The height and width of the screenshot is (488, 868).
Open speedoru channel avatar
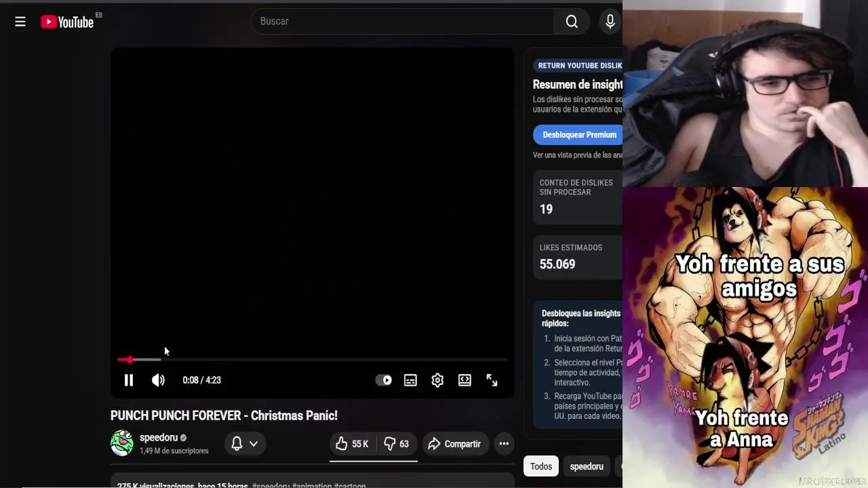coord(122,443)
